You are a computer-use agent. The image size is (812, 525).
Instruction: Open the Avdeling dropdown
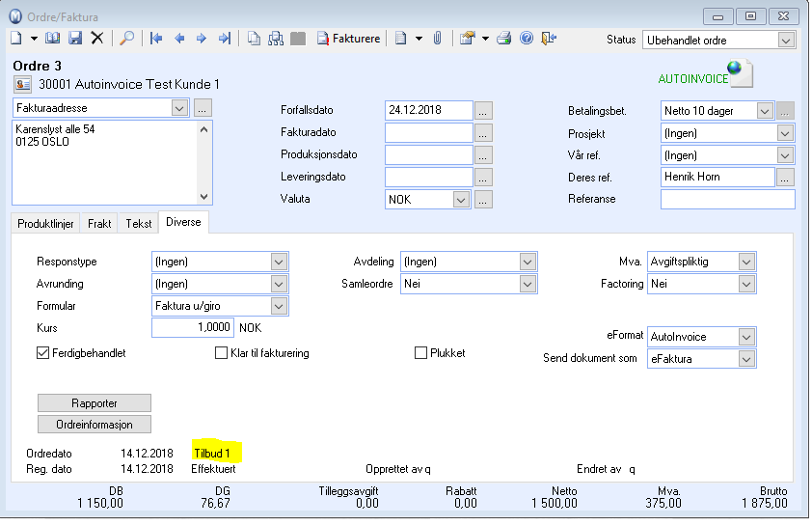tap(528, 262)
